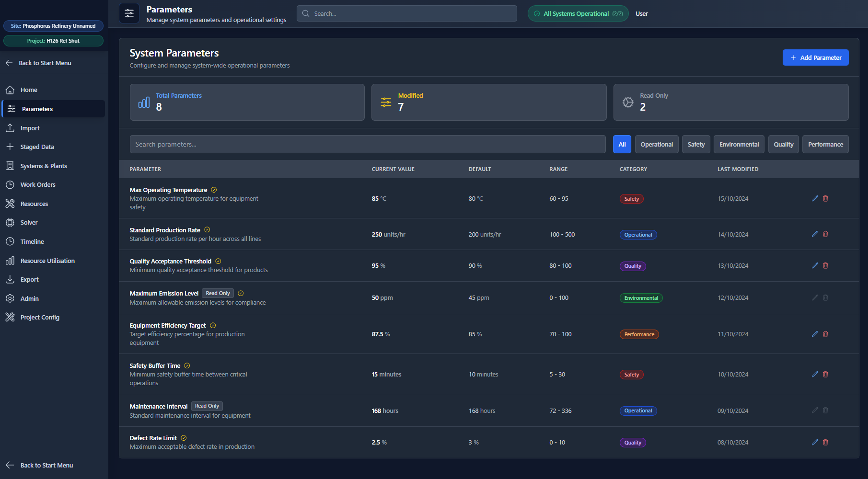
Task: Navigate to Systems & Plants
Action: pos(44,166)
